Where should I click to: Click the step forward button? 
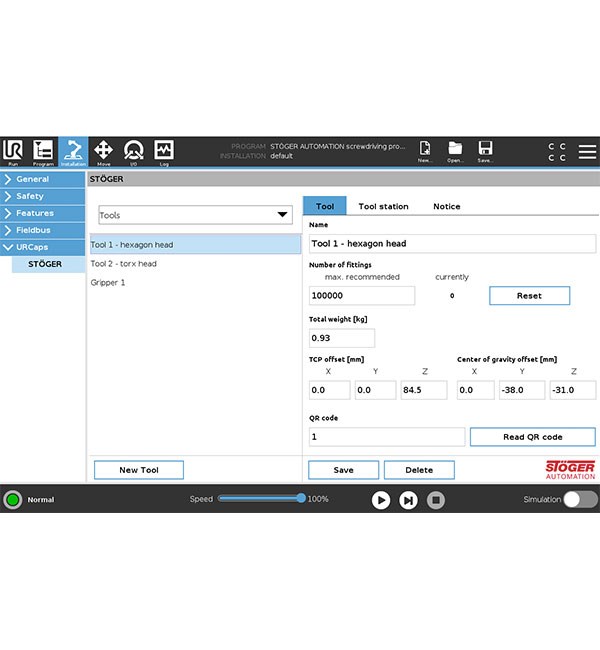coord(408,500)
